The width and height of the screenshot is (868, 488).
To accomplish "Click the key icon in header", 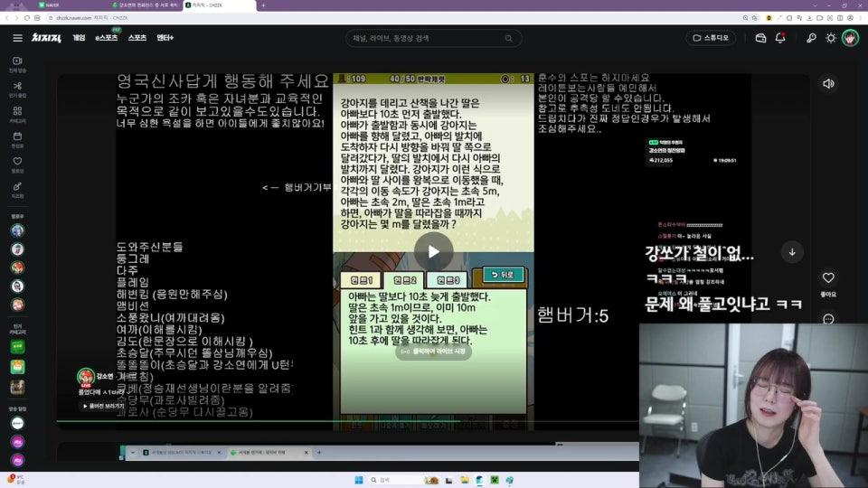I will 811,38.
